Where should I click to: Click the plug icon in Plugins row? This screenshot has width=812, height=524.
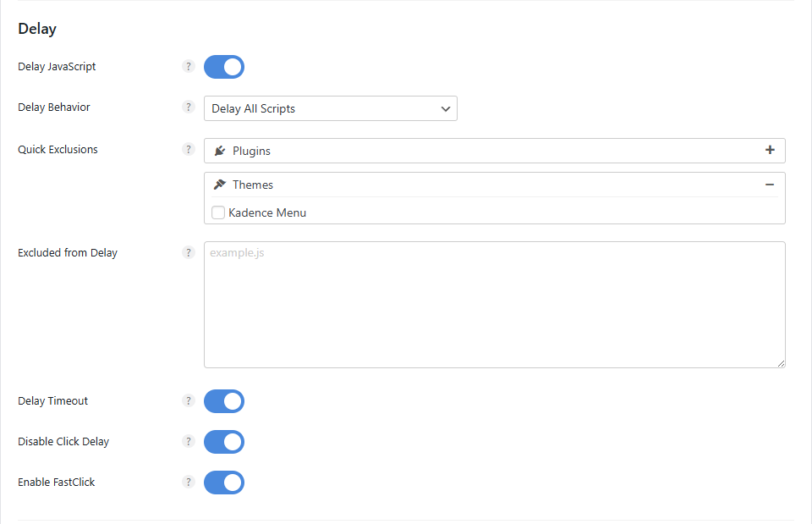click(x=220, y=151)
